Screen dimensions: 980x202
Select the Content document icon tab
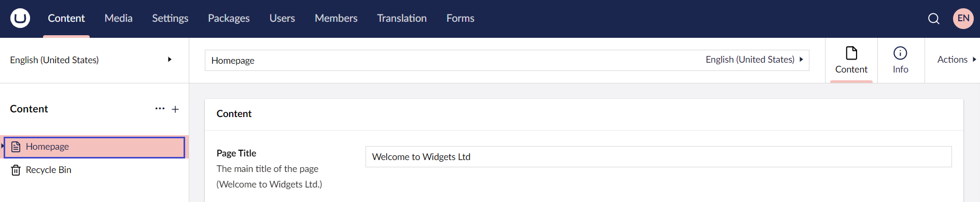click(x=851, y=53)
